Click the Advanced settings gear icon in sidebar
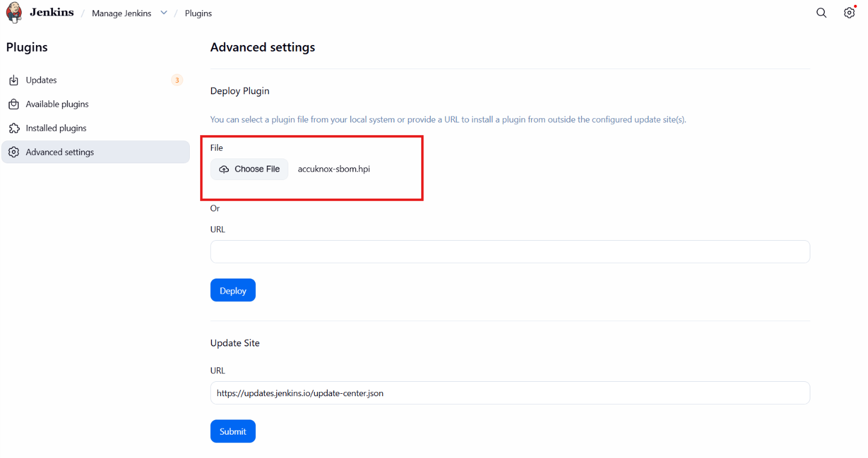The height and width of the screenshot is (458, 868). 14,152
